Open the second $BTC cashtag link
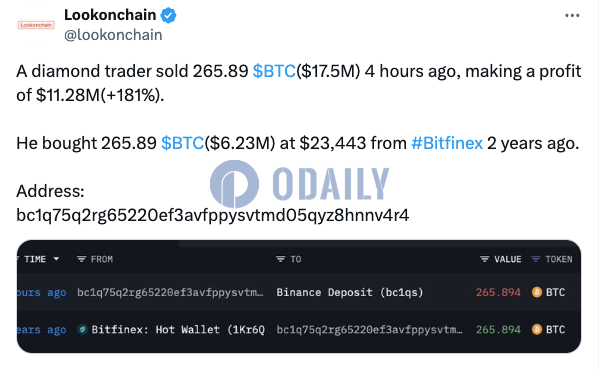The height and width of the screenshot is (369, 599). pyautogui.click(x=182, y=143)
